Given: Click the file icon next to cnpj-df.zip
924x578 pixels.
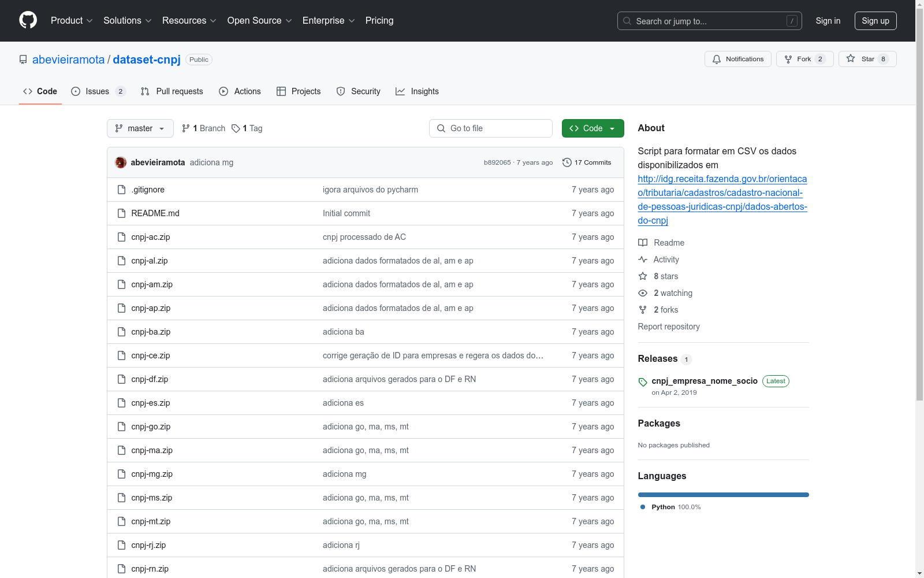Looking at the screenshot, I should coord(121,379).
